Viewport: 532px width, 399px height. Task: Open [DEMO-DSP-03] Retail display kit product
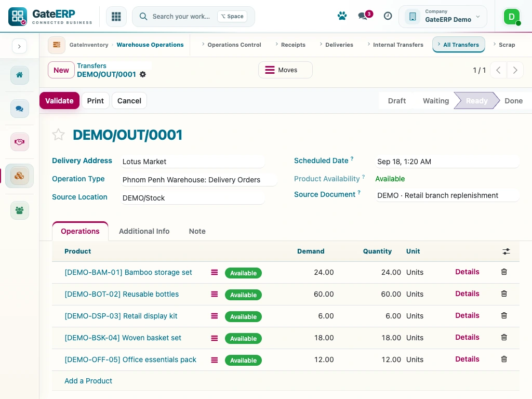[x=121, y=316]
